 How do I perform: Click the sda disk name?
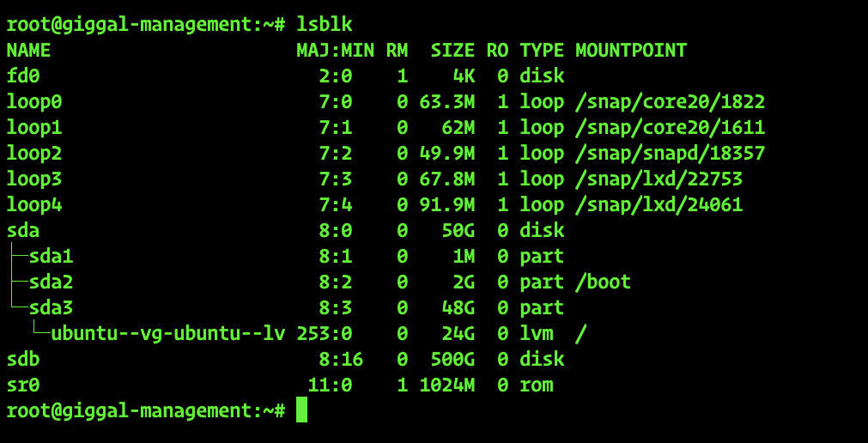[x=22, y=230]
